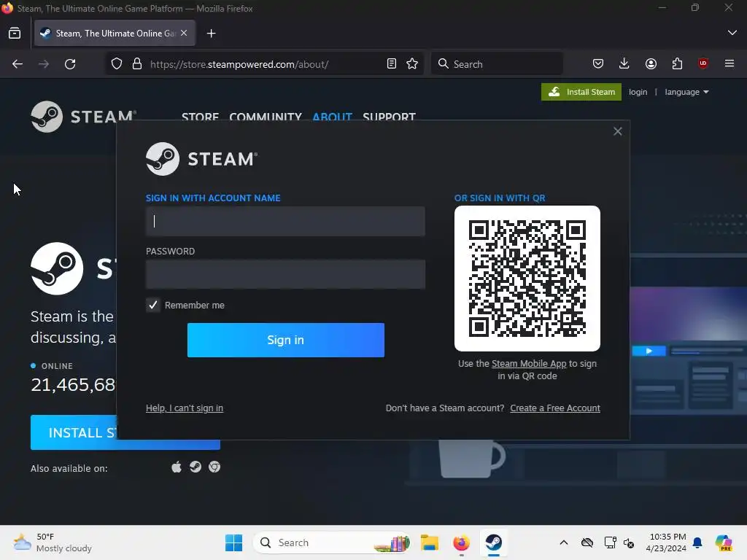Open the Pocket save icon
The height and width of the screenshot is (560, 747).
tap(598, 64)
